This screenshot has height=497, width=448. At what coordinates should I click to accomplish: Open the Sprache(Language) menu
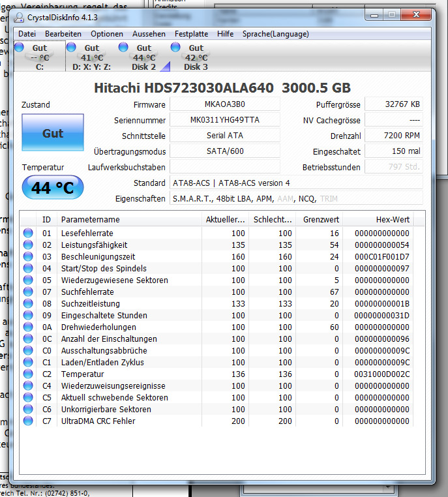point(276,34)
